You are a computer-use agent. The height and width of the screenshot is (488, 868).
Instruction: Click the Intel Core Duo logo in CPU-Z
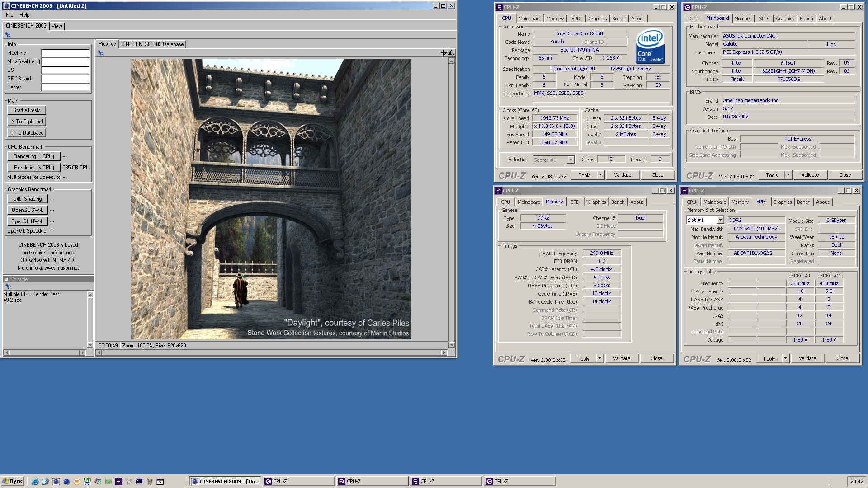[650, 46]
